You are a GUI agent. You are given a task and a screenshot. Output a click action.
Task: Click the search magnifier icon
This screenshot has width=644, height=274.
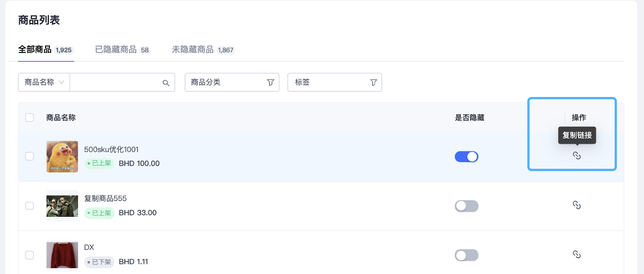[166, 83]
